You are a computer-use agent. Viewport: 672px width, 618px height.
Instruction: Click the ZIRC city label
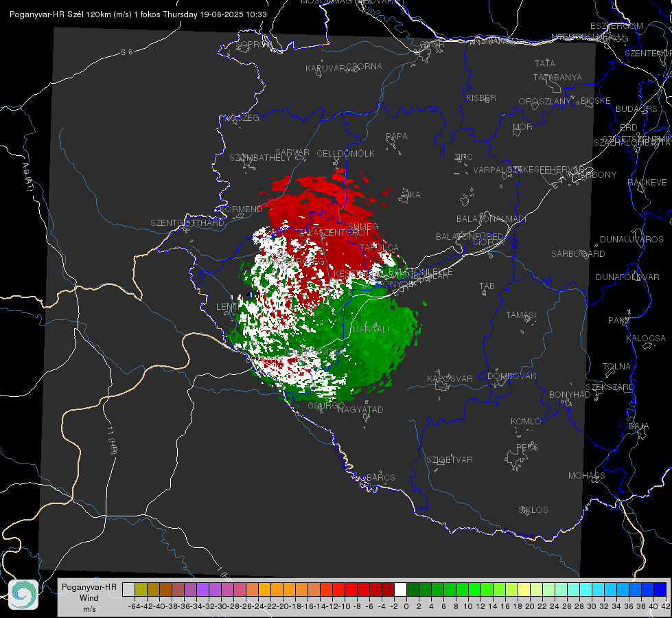coord(463,157)
